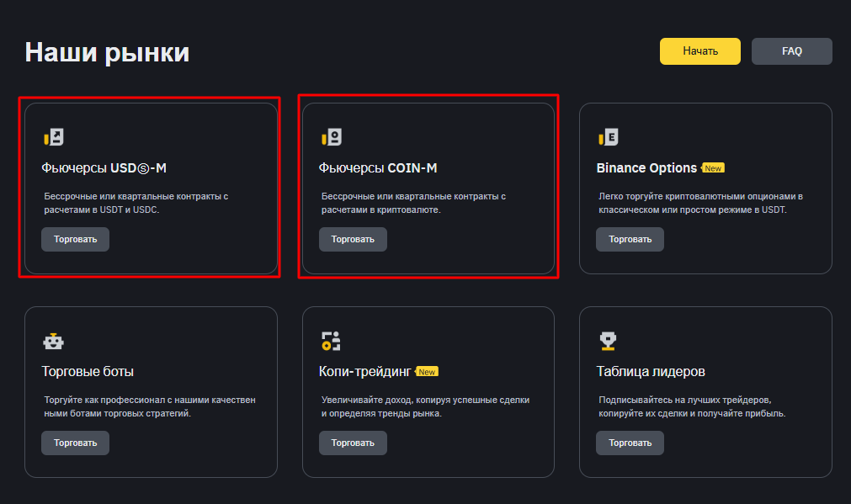
Task: Click the Наши рынки heading
Action: tap(107, 53)
